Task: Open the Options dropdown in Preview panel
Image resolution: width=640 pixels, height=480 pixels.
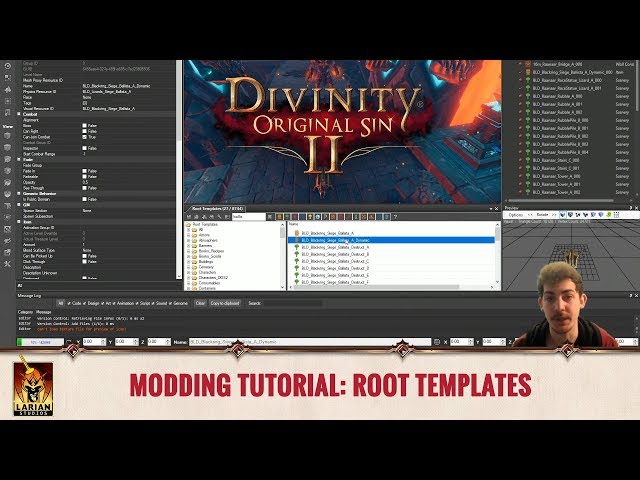Action: tap(518, 215)
